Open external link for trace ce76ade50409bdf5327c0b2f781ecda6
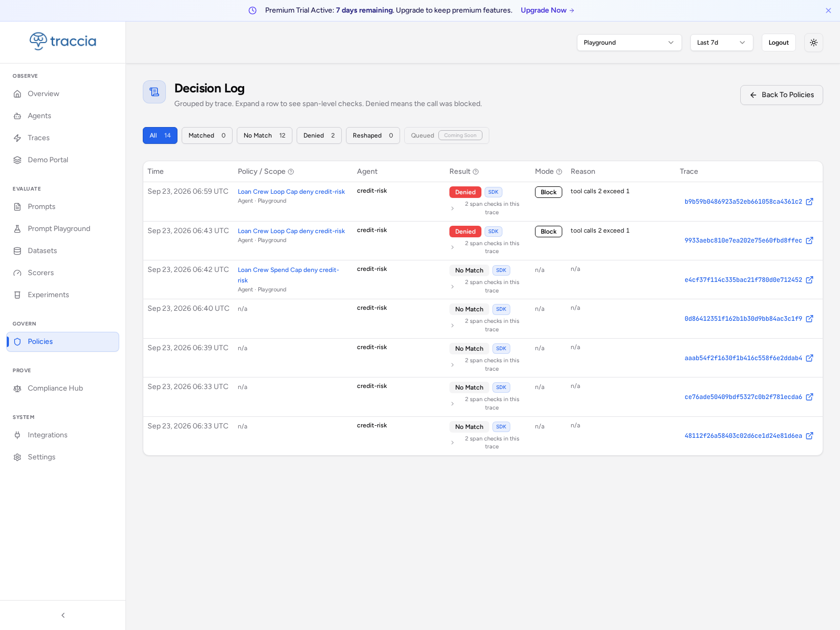840x630 pixels. click(x=810, y=397)
